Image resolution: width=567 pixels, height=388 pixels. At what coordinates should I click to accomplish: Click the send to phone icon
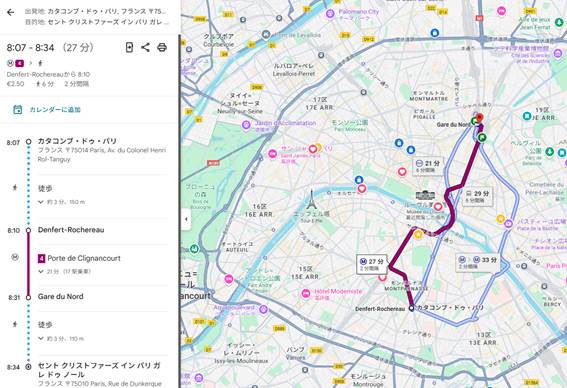(x=129, y=47)
